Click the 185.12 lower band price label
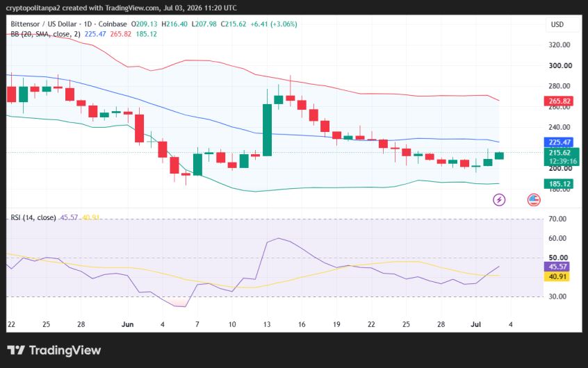The width and height of the screenshot is (588, 368). click(x=559, y=183)
